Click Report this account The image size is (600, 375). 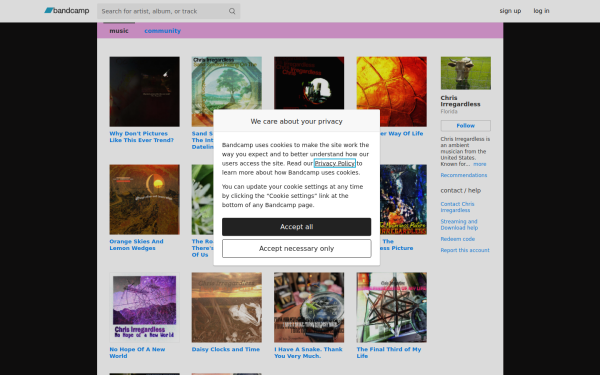(x=465, y=250)
